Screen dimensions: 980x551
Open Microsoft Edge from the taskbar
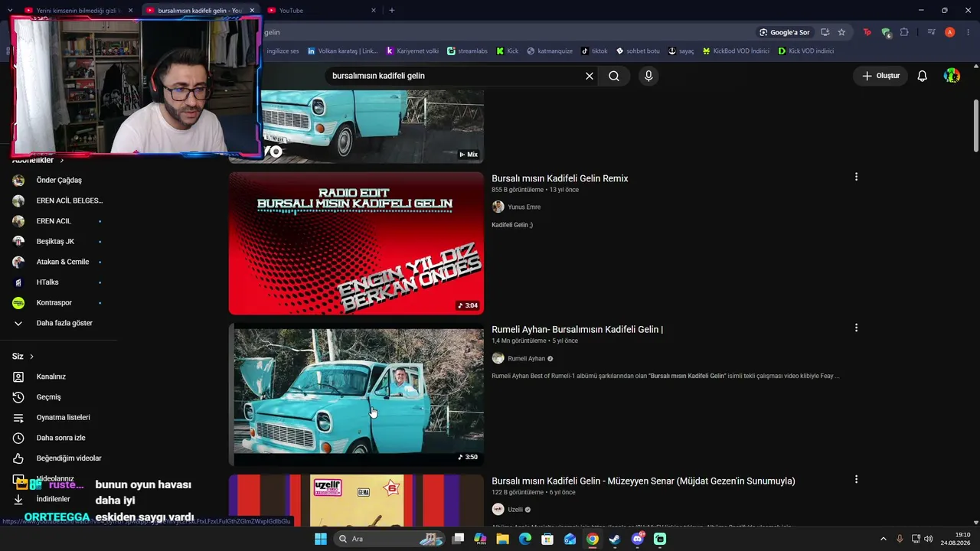[525, 539]
